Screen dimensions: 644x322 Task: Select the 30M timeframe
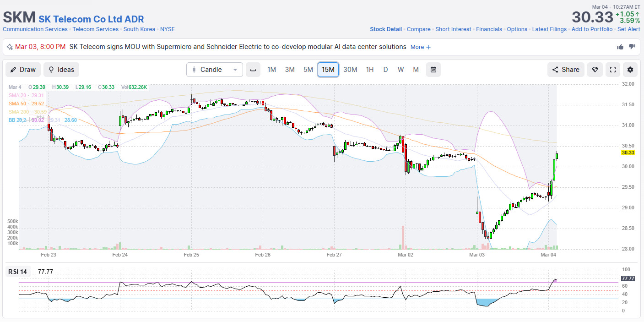[350, 70]
